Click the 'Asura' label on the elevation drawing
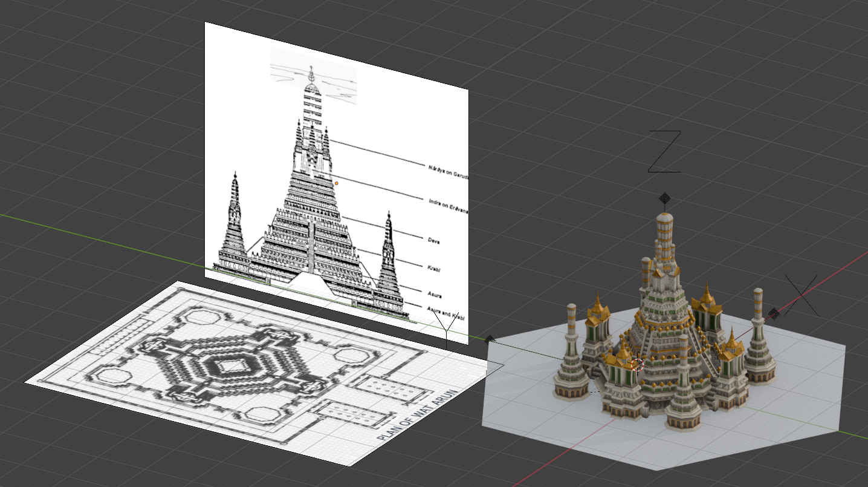The width and height of the screenshot is (868, 487). [x=435, y=296]
